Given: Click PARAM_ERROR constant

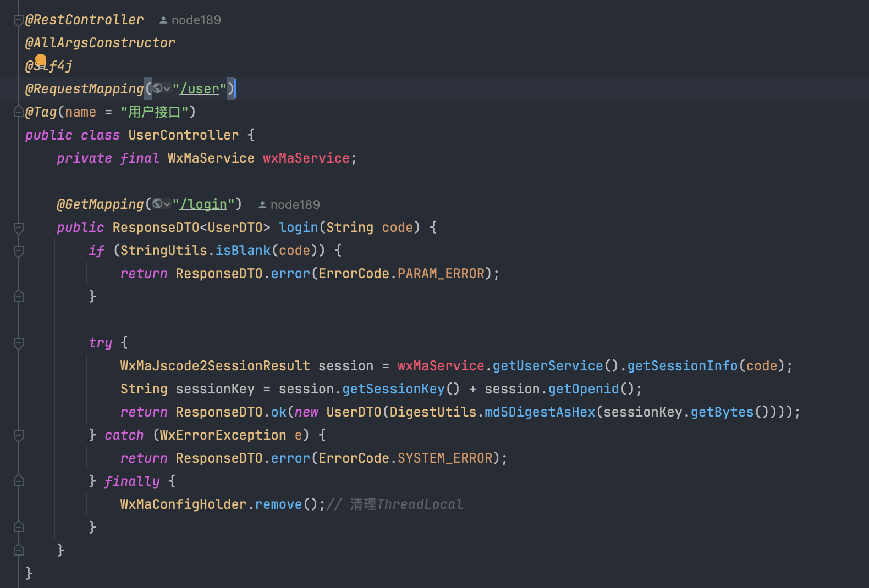Looking at the screenshot, I should pyautogui.click(x=441, y=274).
